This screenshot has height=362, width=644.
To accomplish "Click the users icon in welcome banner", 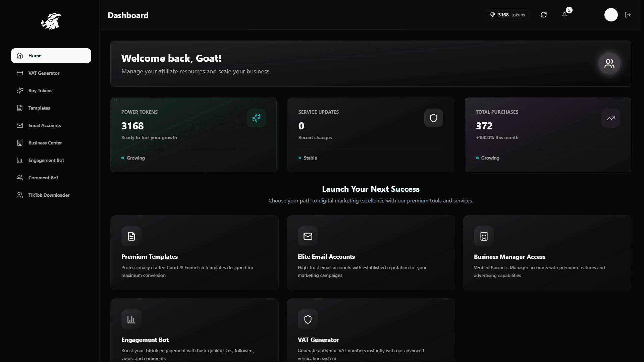I will pos(609,64).
